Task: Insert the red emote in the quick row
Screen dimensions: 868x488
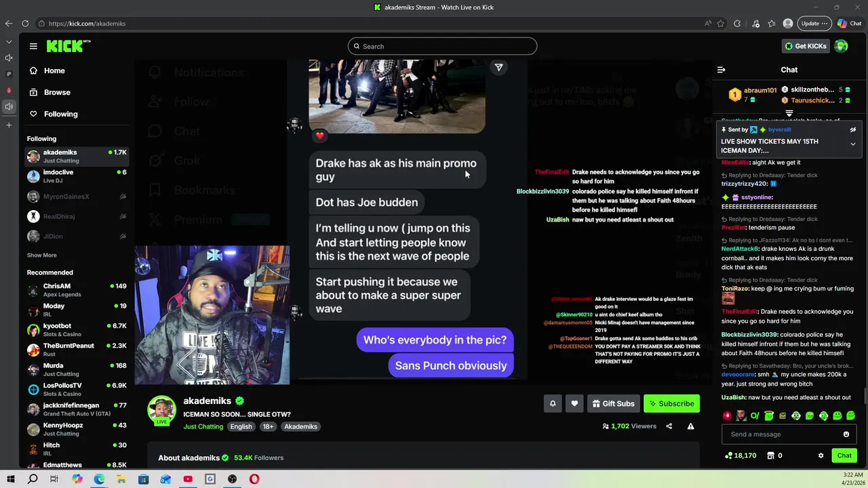Action: [x=728, y=415]
